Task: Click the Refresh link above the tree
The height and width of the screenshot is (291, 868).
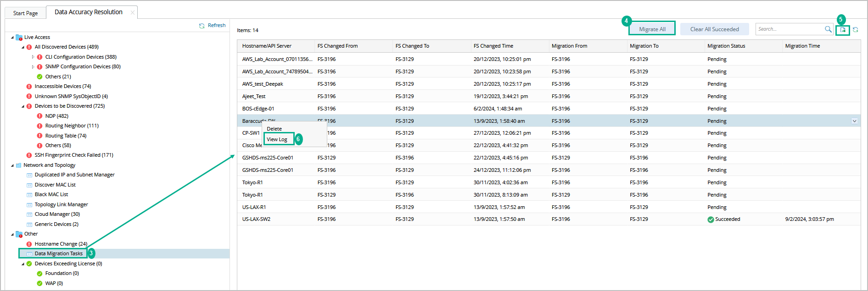Action: click(216, 26)
